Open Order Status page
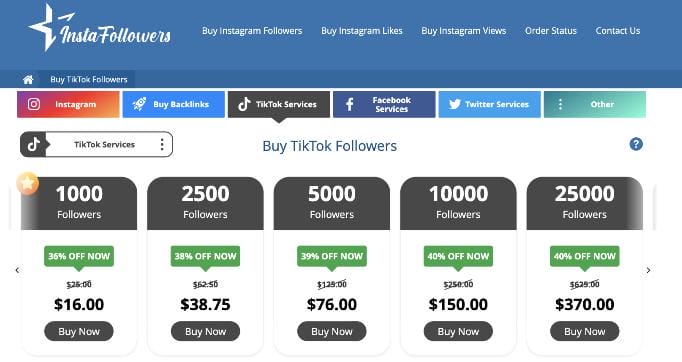The image size is (682, 362). point(551,31)
